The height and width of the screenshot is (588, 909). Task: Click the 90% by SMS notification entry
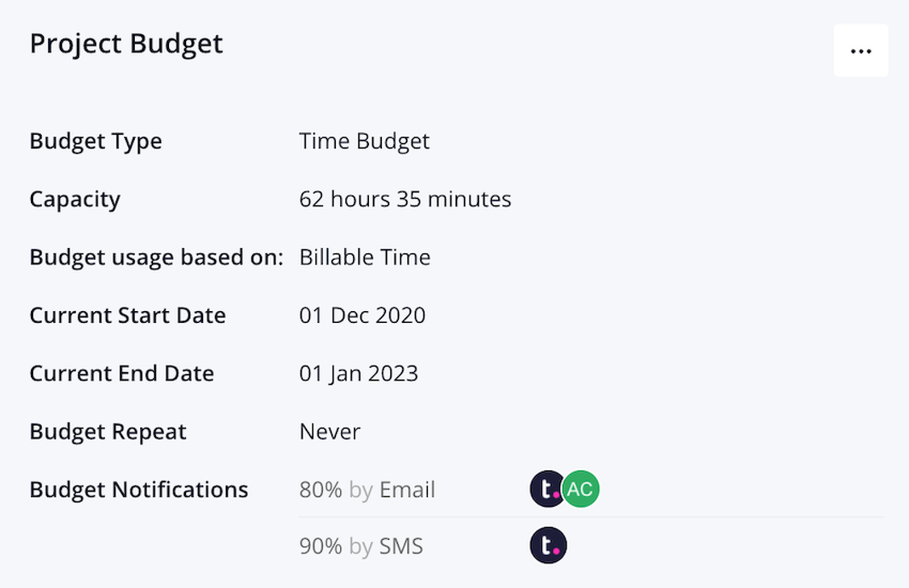(x=361, y=545)
